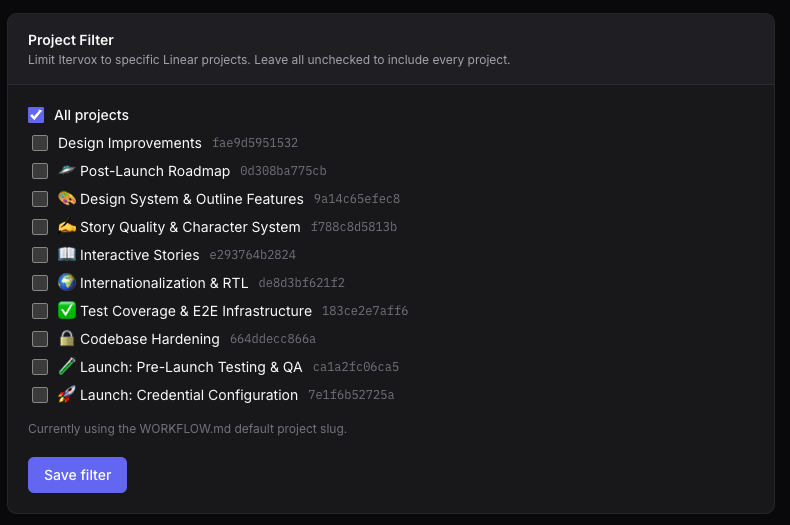Screen dimensions: 790x525
Task: Select the Interactive Stories checkbox
Action: point(40,255)
